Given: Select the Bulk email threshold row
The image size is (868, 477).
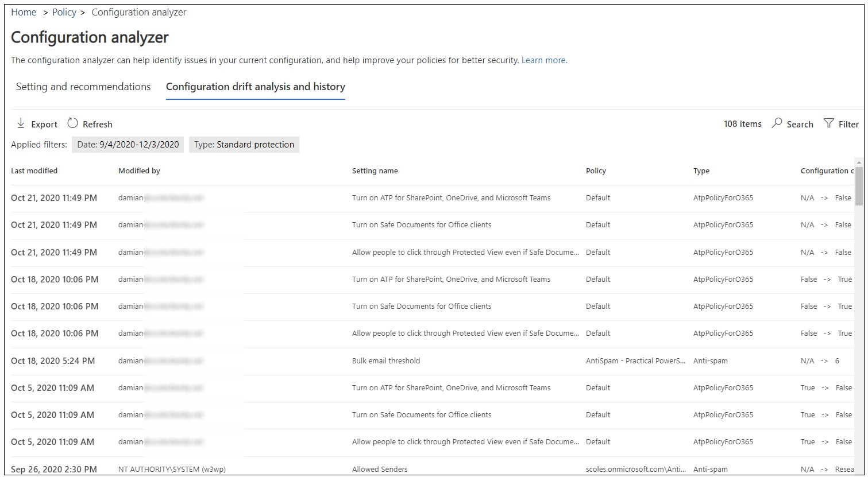Looking at the screenshot, I should pos(385,361).
